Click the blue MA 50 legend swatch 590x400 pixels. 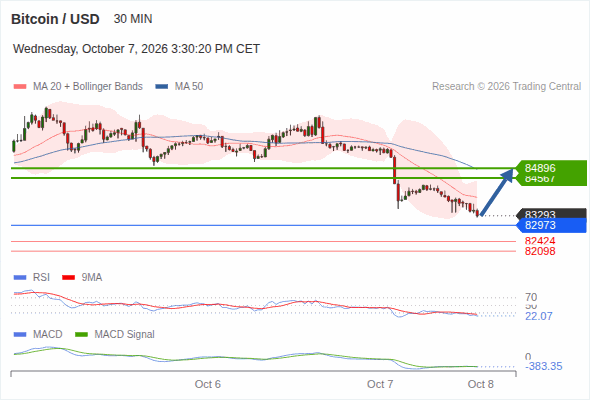(162, 87)
